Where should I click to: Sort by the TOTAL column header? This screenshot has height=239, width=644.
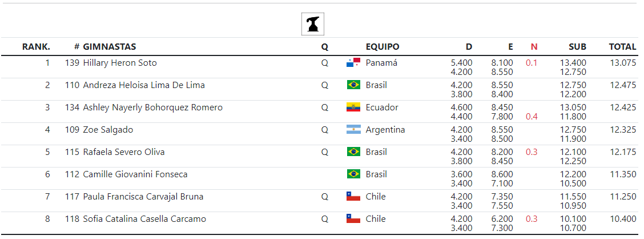[622, 47]
